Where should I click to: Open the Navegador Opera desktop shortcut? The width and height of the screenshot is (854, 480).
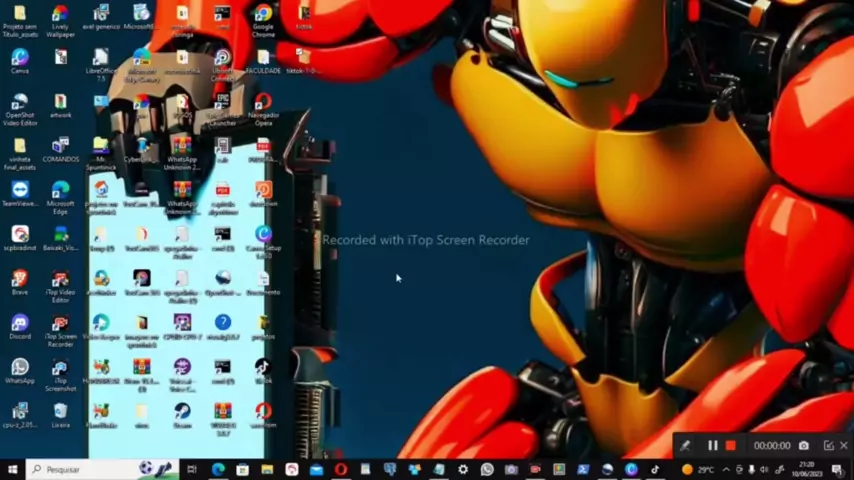[x=263, y=110]
